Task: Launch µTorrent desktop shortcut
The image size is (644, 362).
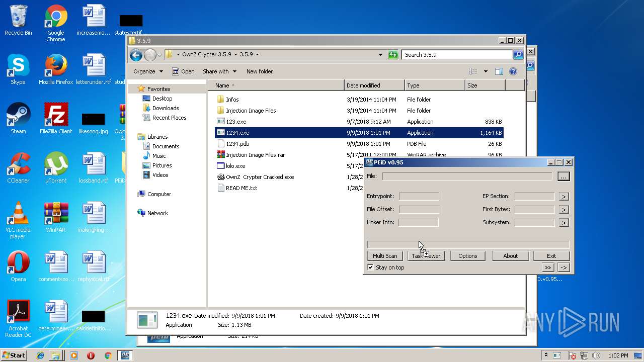Action: click(x=56, y=168)
